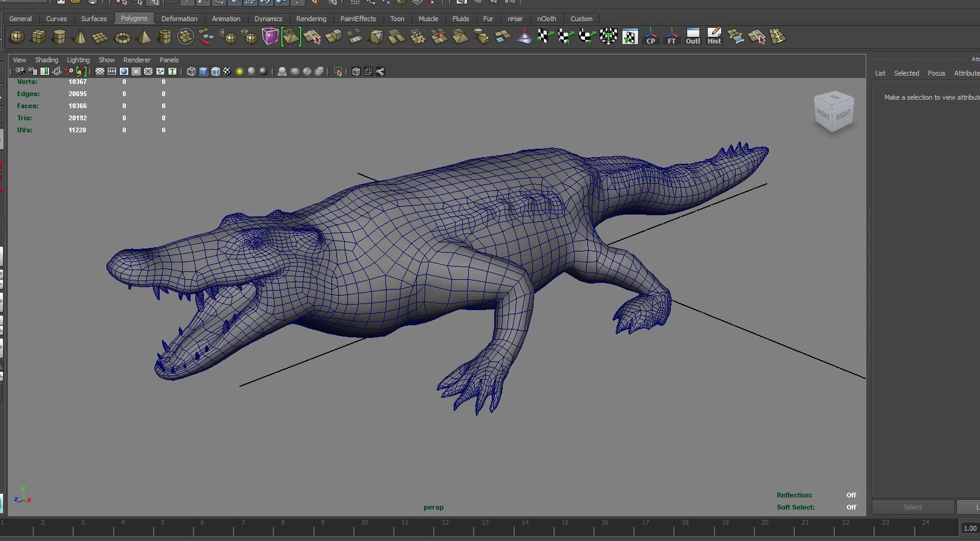Viewport: 980px width, 541px height.
Task: Click the persp camera label in viewport
Action: (x=433, y=507)
